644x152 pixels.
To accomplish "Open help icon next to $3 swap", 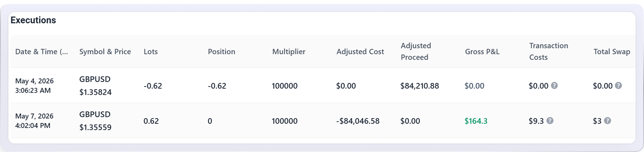I will coord(607,121).
